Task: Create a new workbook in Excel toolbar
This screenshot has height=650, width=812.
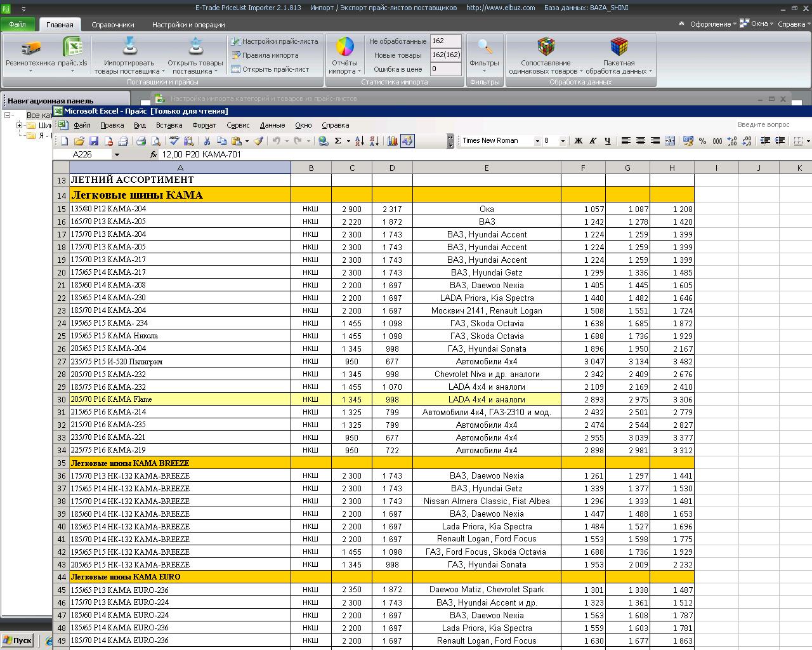Action: (64, 141)
